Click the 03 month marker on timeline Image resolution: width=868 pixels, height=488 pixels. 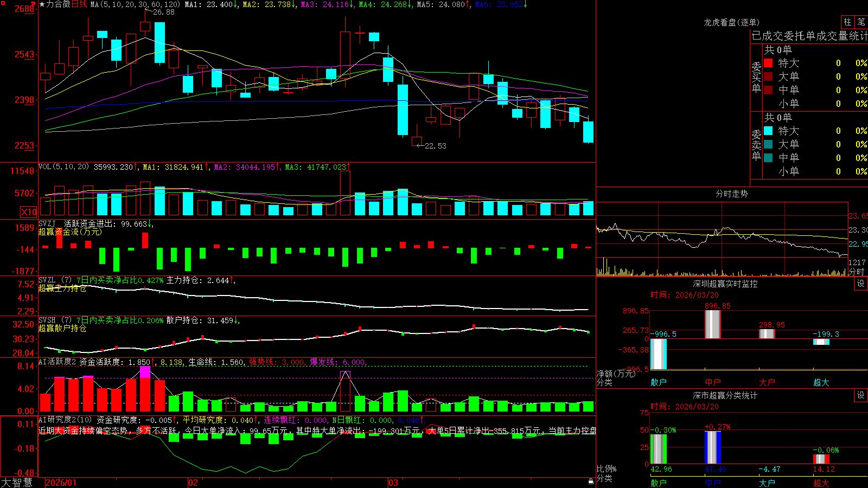393,483
